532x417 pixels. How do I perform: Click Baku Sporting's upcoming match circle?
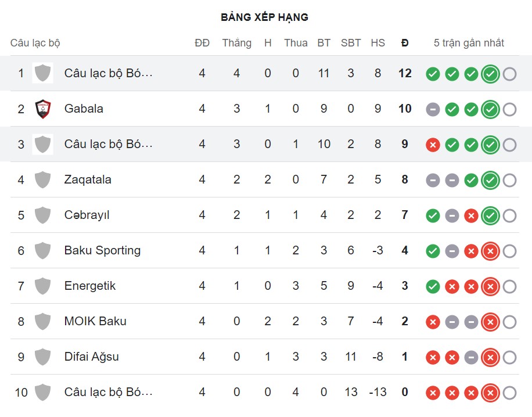[x=509, y=251]
